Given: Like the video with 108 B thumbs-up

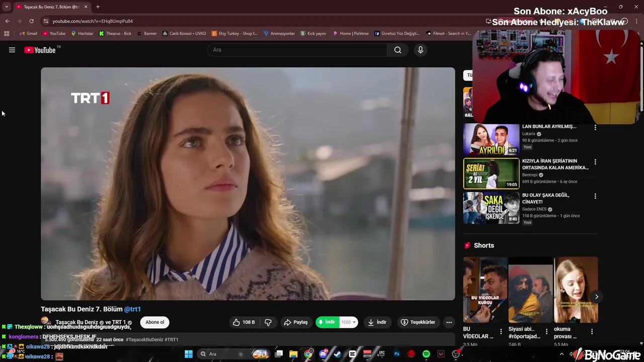Looking at the screenshot, I should (244, 322).
